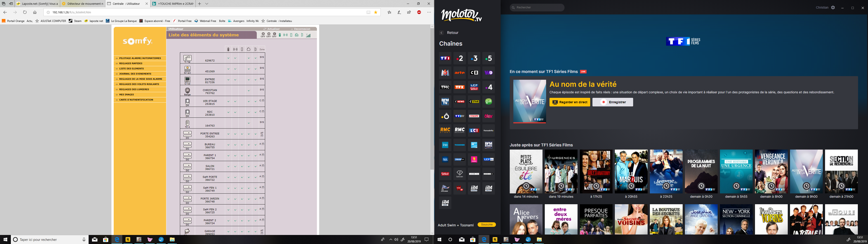Toggle Somfy zone B OFF status indicator
The image size is (868, 244).
[x=269, y=35]
